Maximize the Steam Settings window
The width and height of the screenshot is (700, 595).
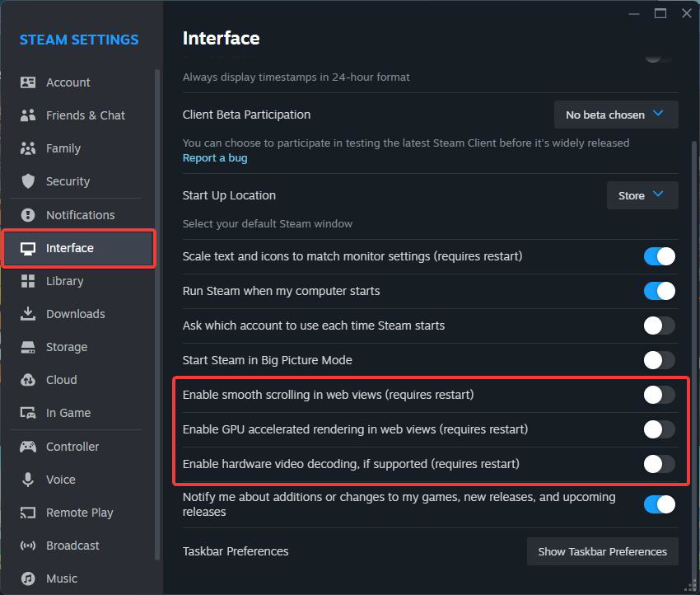pos(660,13)
